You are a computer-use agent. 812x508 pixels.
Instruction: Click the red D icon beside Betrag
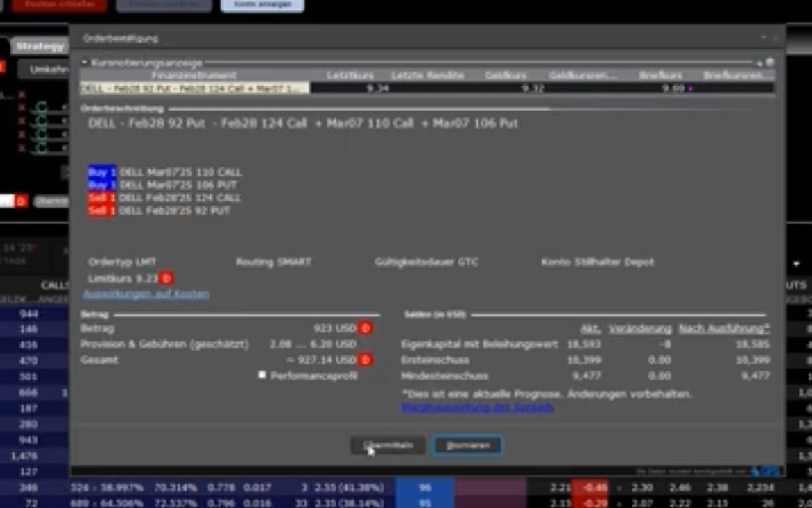pos(365,328)
